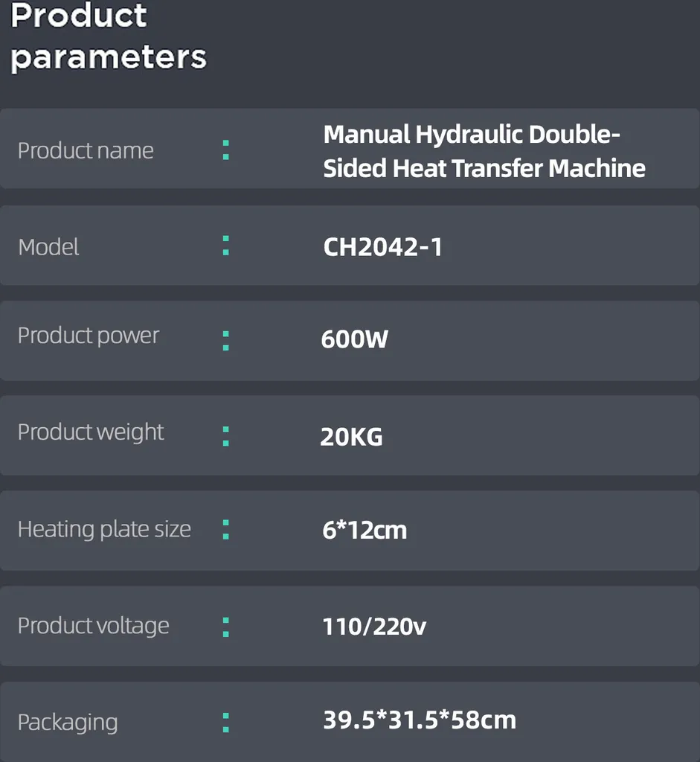The width and height of the screenshot is (700, 762).
Task: Click the CH2042-1 model value
Action: [x=383, y=247]
